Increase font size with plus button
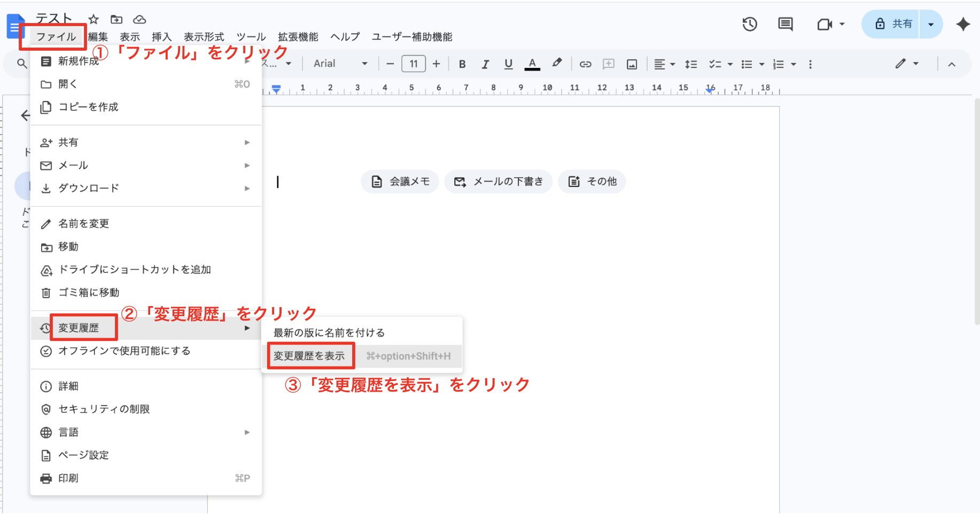 [x=436, y=64]
